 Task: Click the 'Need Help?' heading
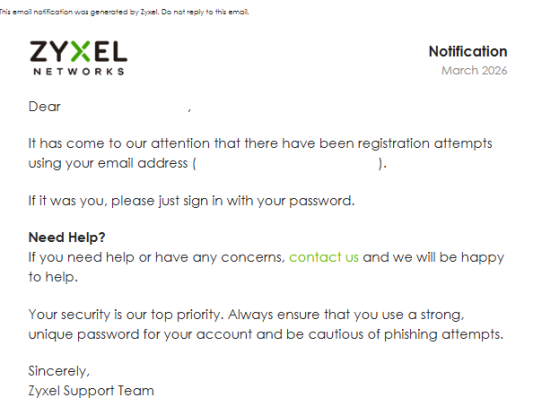point(67,237)
